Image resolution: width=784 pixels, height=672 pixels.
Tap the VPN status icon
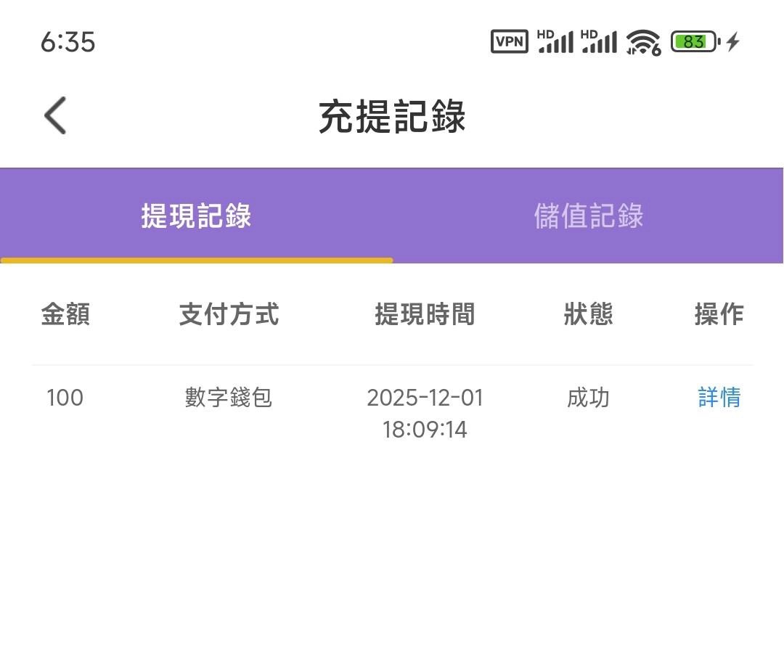click(x=510, y=41)
